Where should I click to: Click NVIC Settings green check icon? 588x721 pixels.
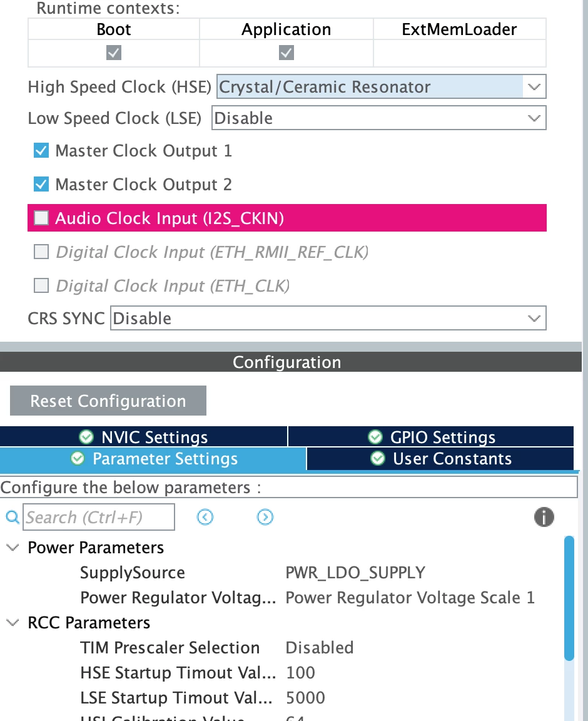point(86,436)
